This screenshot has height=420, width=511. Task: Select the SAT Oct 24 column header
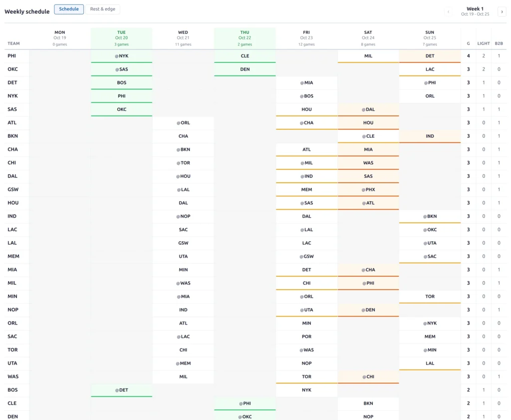[368, 38]
